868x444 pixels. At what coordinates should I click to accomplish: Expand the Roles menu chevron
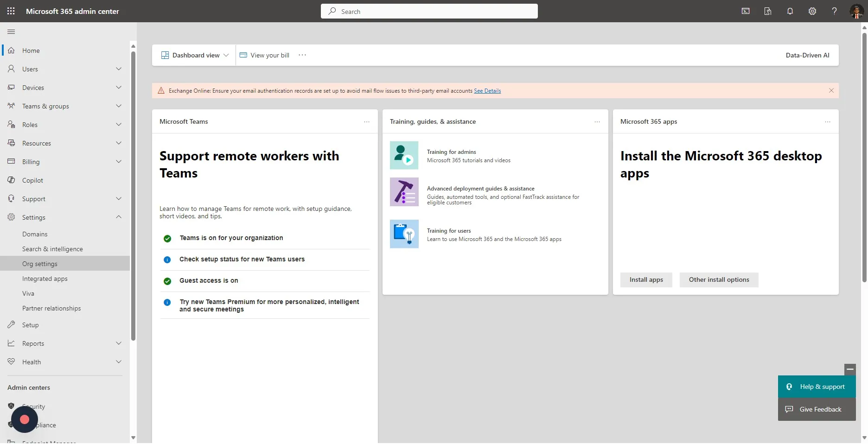pos(119,124)
